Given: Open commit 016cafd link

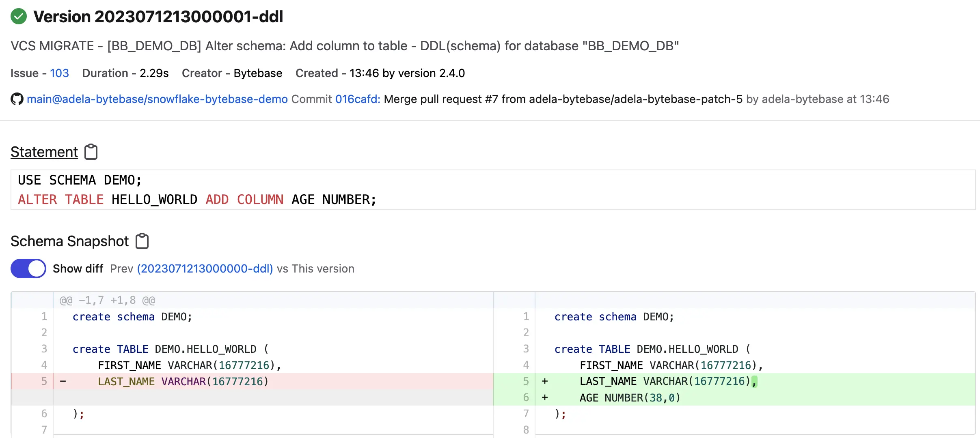Looking at the screenshot, I should pyautogui.click(x=357, y=99).
